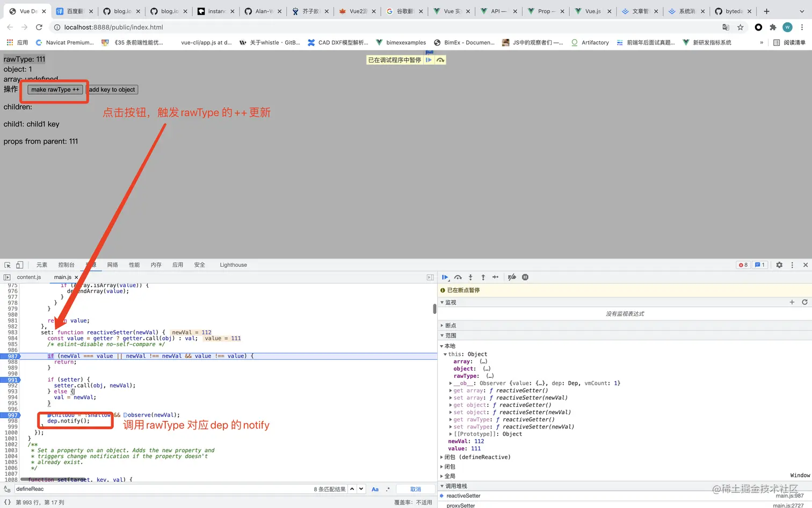812x508 pixels.
Task: Click the resume button in the paused overlay
Action: click(x=429, y=60)
